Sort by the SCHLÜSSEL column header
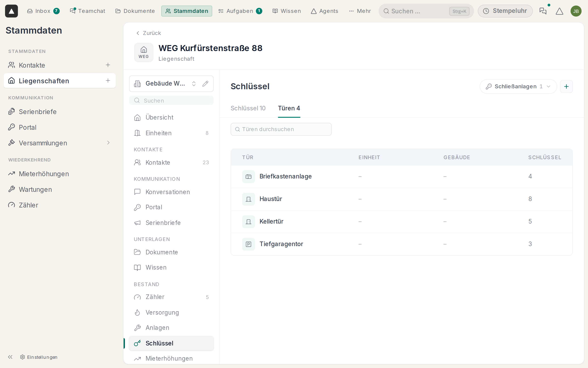588x368 pixels. point(545,157)
